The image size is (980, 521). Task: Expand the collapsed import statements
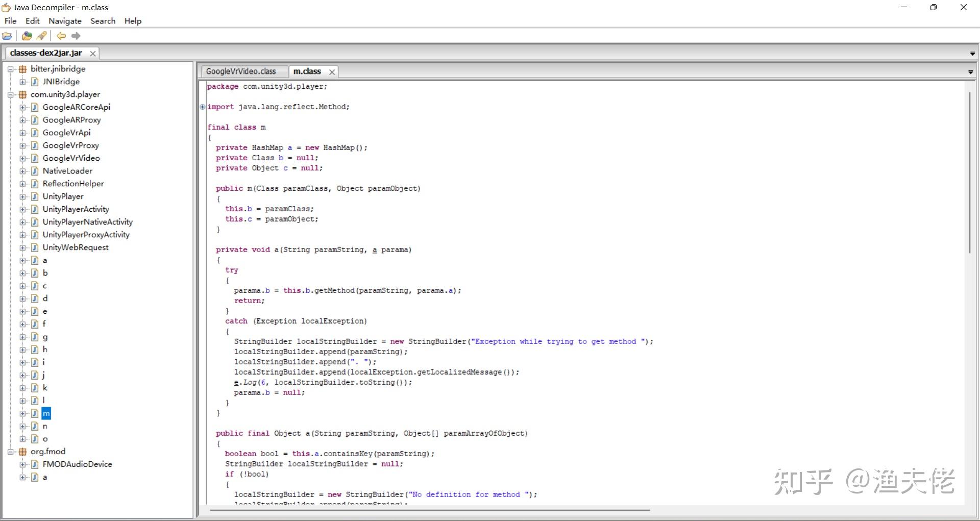click(203, 107)
